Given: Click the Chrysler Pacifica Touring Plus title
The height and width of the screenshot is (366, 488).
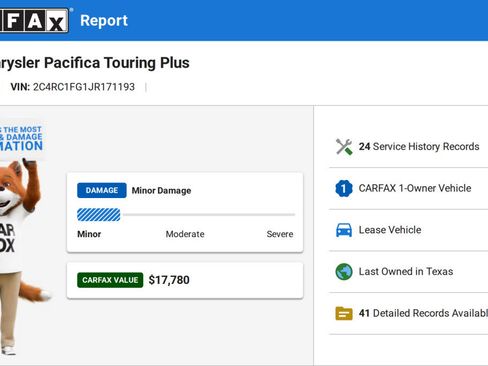Looking at the screenshot, I should [94, 63].
